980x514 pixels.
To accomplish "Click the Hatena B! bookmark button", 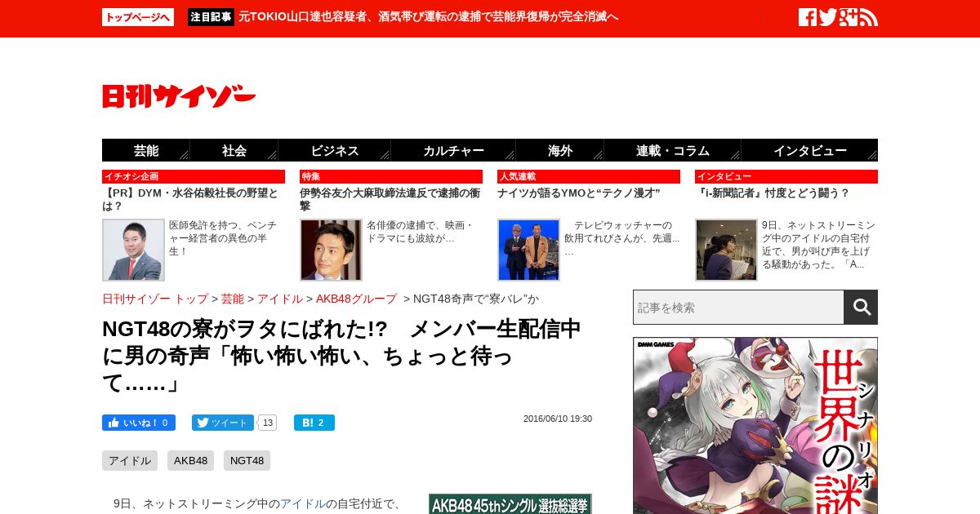I will pyautogui.click(x=314, y=423).
